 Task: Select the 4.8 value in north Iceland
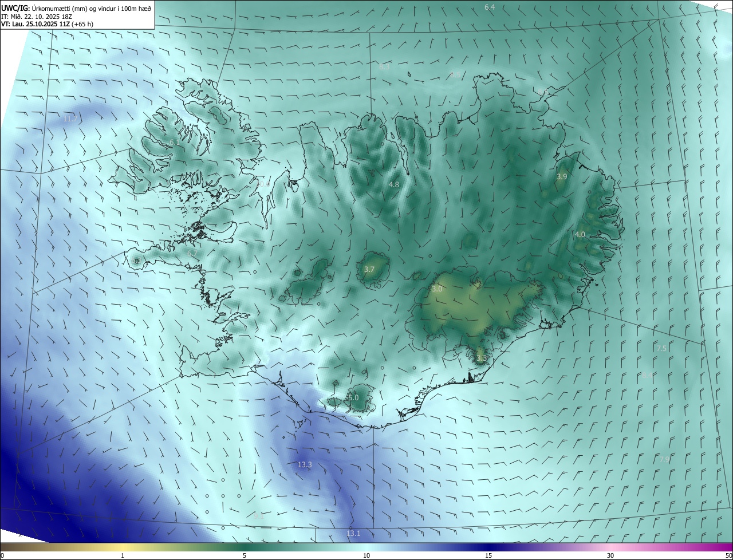394,184
